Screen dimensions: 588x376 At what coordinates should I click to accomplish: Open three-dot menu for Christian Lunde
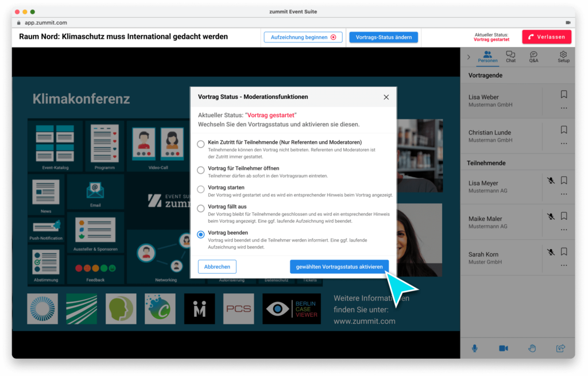coord(564,144)
